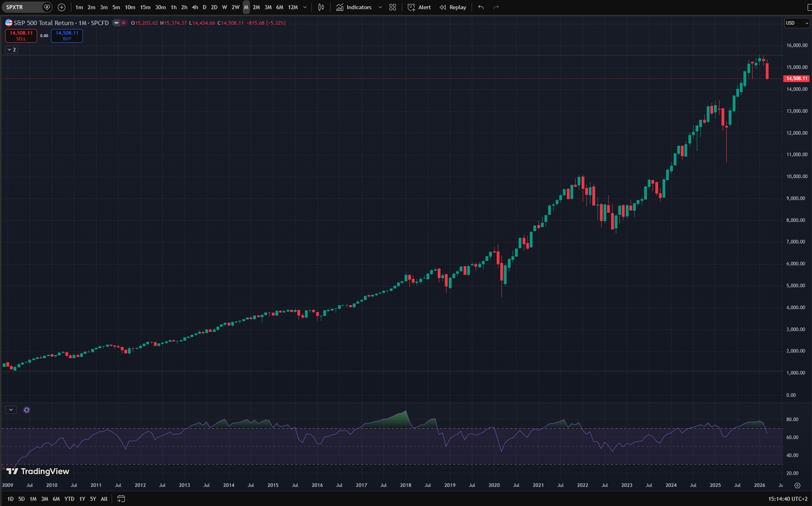Open the candlestick chart type selector
This screenshot has width=812, height=506.
pos(321,7)
